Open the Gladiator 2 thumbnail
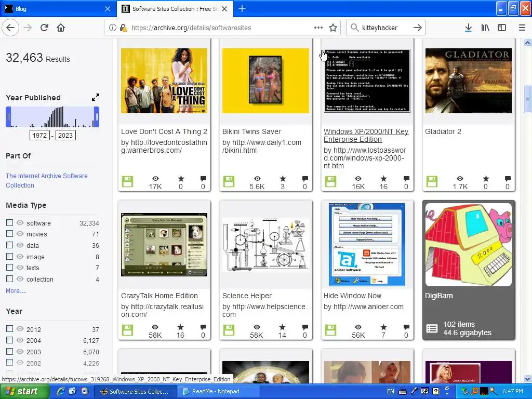Viewport: 532px width, 399px height. 469,81
